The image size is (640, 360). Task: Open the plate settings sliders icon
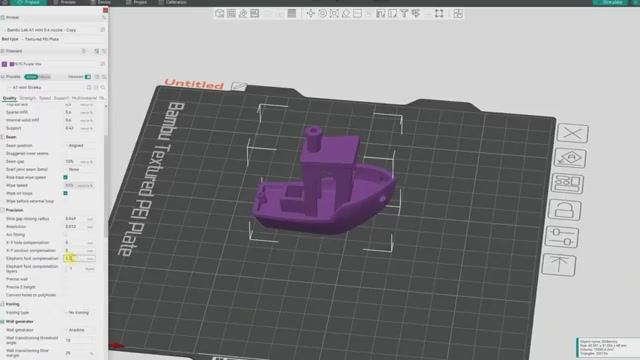562,237
